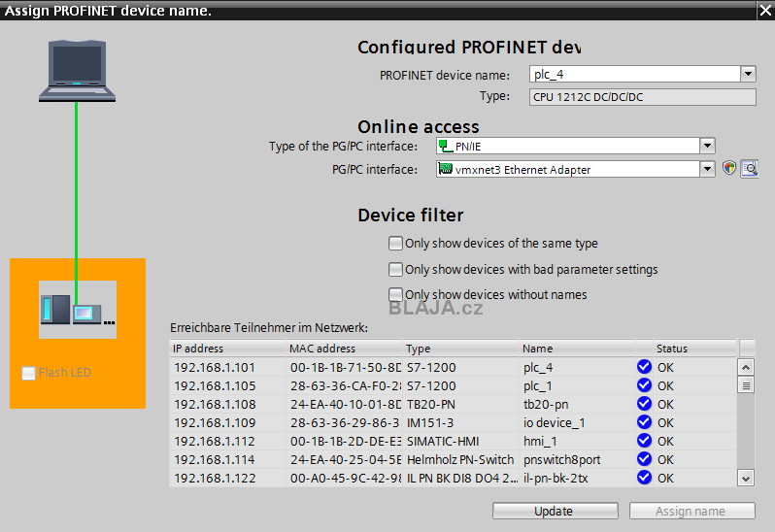This screenshot has width=775, height=532.
Task: Enable Only show devices without names
Action: (x=395, y=294)
